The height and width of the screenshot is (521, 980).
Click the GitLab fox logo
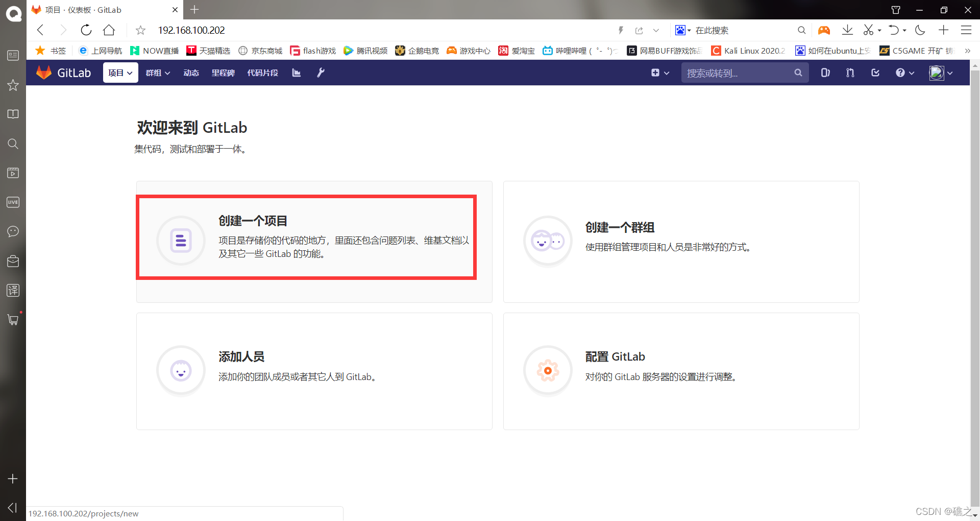coord(44,73)
